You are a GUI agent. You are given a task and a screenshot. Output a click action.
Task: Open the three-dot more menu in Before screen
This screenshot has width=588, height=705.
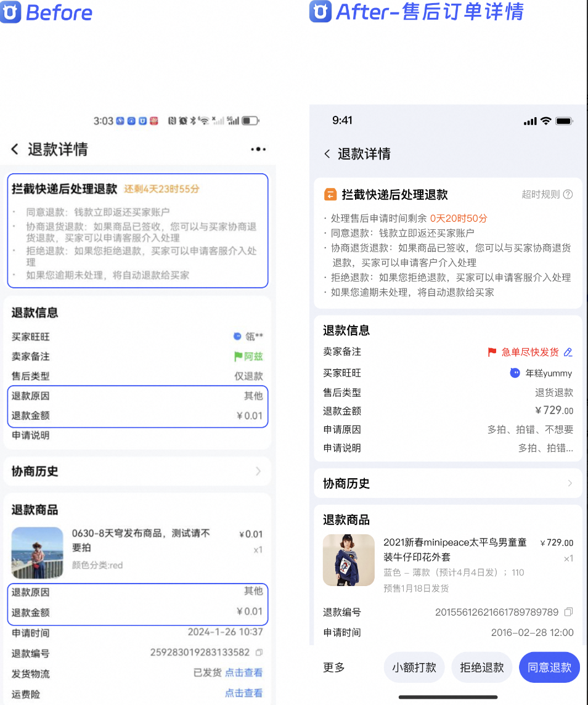258,149
